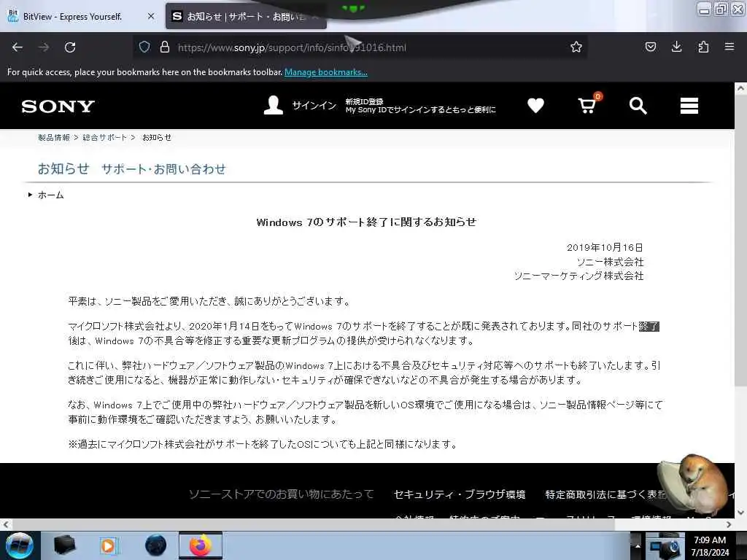This screenshot has height=560, width=747.
Task: Click the browser back arrow
Action: click(x=18, y=47)
